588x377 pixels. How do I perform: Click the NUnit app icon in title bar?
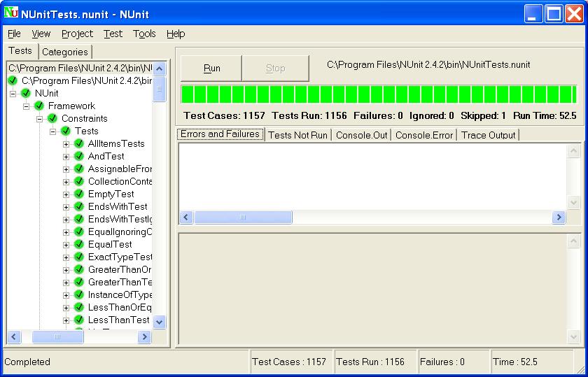point(11,13)
